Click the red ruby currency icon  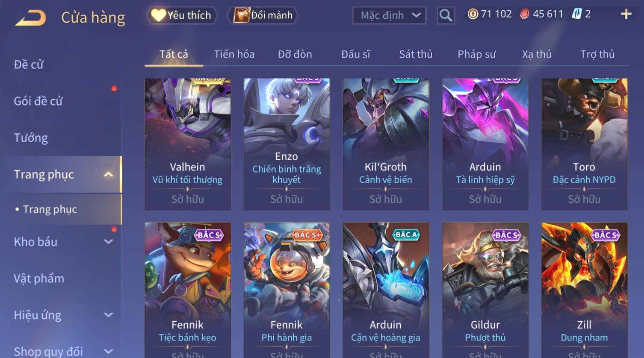coord(524,14)
